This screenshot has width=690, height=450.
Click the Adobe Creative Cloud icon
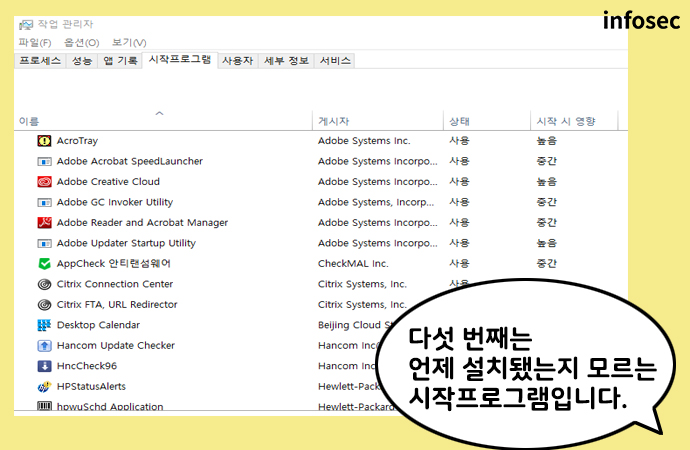coord(44,182)
